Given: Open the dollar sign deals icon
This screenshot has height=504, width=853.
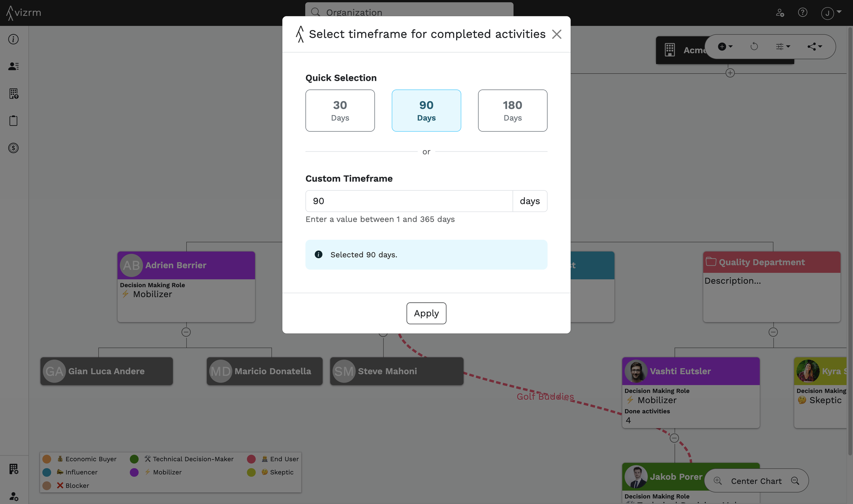Looking at the screenshot, I should click(x=13, y=148).
